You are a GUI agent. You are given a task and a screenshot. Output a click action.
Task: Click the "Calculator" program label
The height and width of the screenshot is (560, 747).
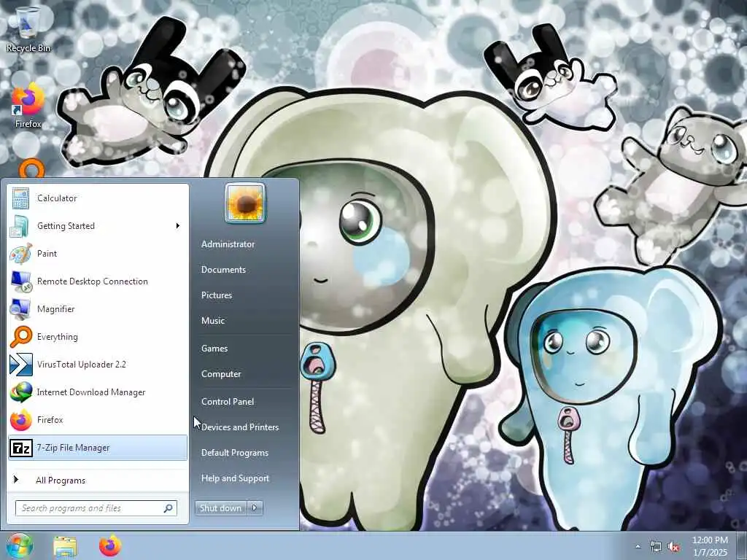(x=57, y=198)
